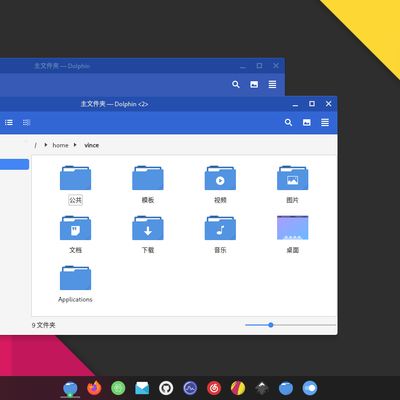This screenshot has height=400, width=400.
Task: Select the 下载 (Downloads) folder
Action: [x=148, y=235]
